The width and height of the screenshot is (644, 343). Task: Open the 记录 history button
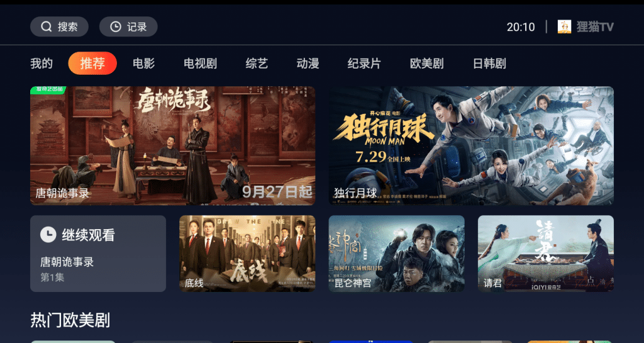[128, 26]
